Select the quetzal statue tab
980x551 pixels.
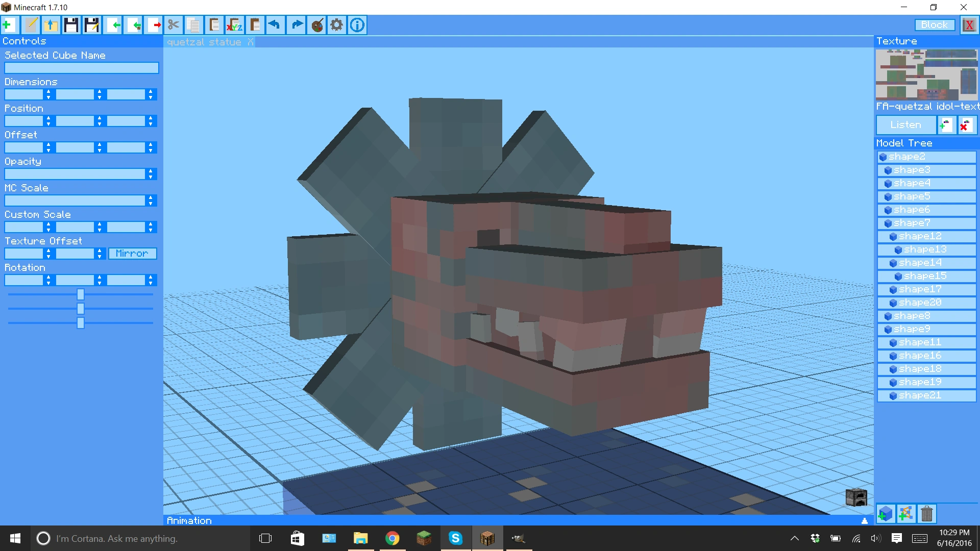pyautogui.click(x=204, y=42)
